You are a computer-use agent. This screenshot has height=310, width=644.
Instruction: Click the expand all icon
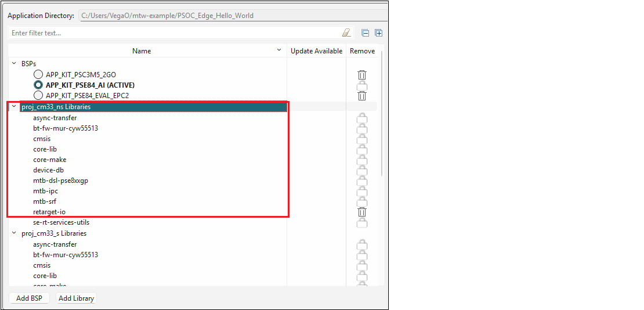click(x=378, y=33)
